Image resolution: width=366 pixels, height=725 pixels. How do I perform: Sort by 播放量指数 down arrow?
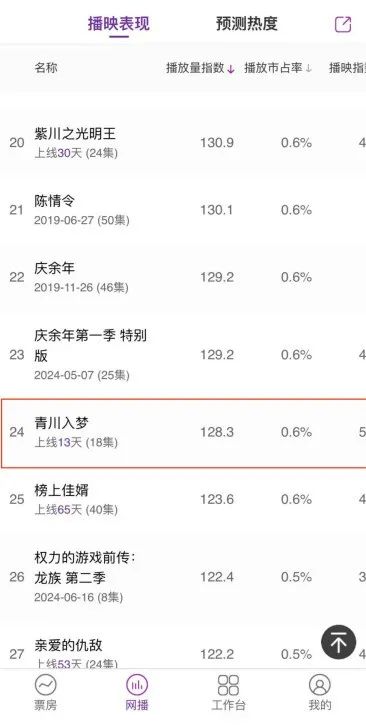[231, 69]
